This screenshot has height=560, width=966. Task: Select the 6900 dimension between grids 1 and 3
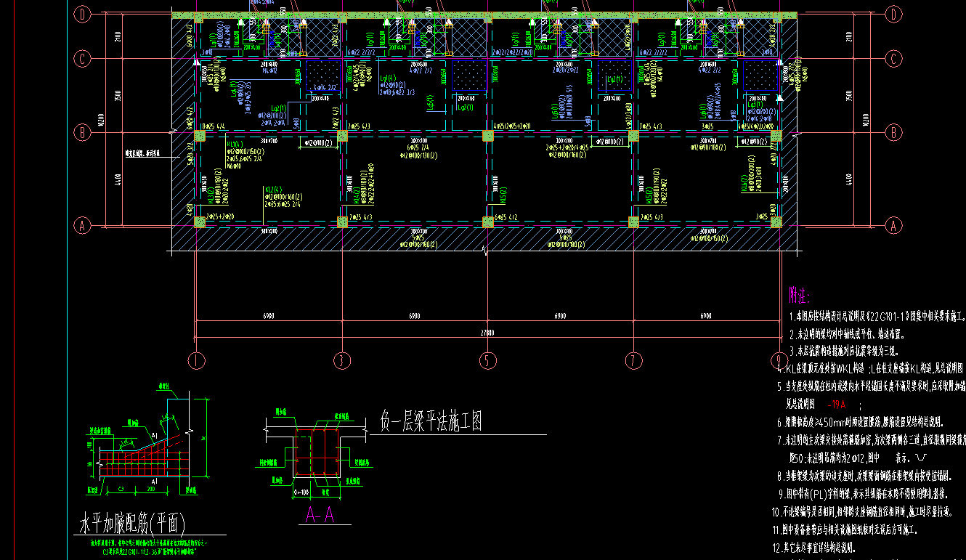268,316
